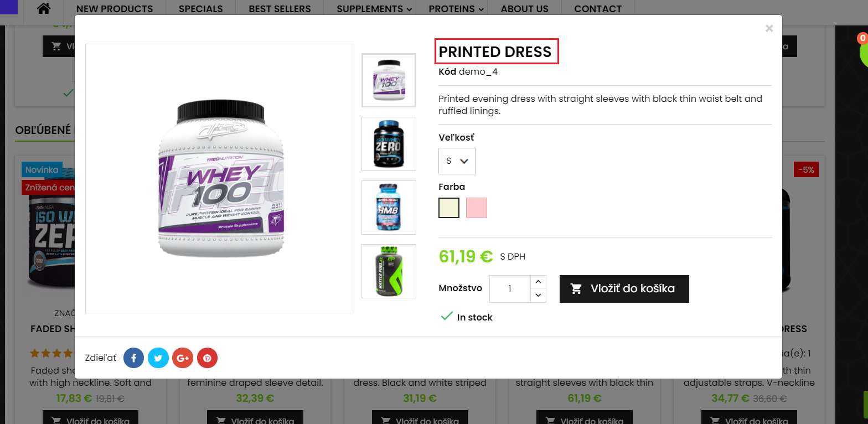Select the Iso Whey Zero thumbnail
The image size is (868, 424).
pyautogui.click(x=389, y=144)
